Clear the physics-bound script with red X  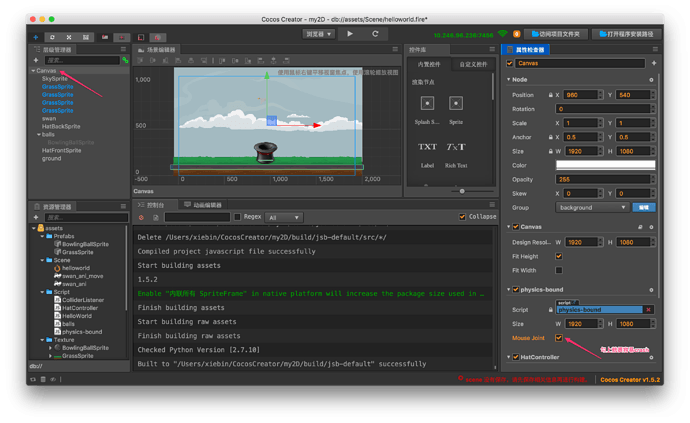coord(649,310)
